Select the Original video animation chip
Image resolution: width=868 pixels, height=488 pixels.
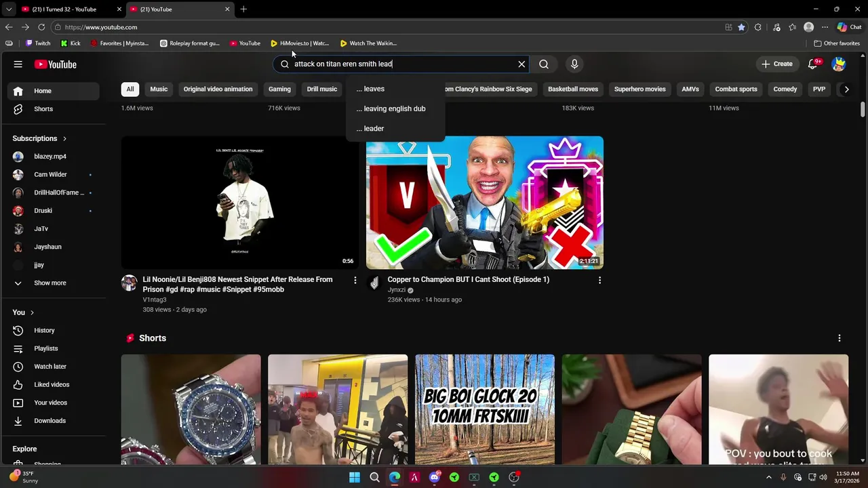pos(218,89)
